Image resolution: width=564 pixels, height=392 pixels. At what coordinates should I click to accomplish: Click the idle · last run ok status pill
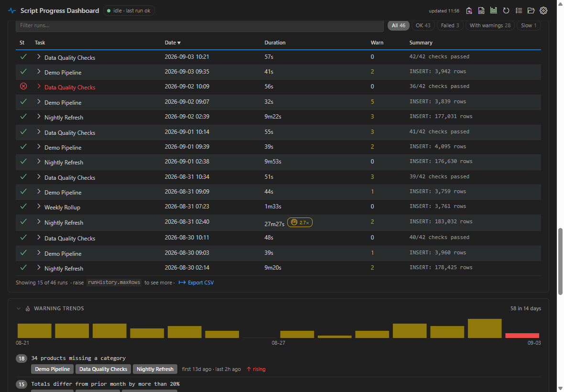pyautogui.click(x=129, y=11)
